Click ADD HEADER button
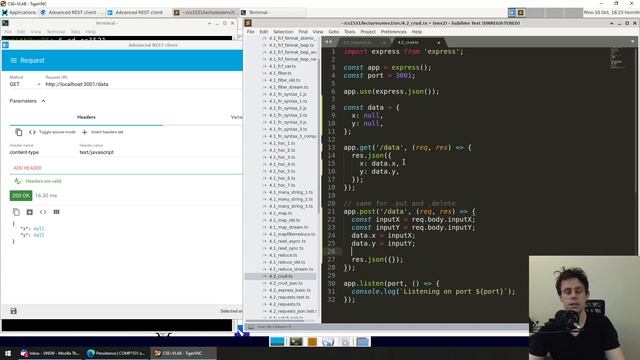Screen dimensions: 640x360 [x=27, y=168]
